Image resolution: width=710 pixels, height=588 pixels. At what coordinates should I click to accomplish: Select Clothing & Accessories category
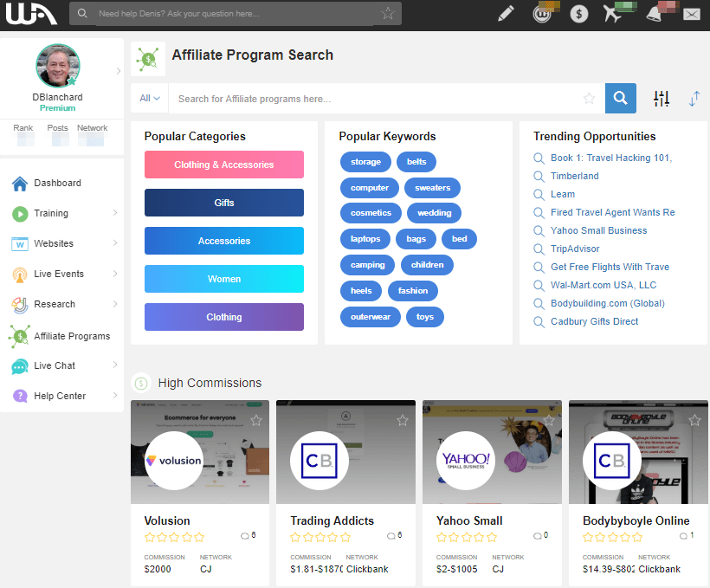[224, 165]
